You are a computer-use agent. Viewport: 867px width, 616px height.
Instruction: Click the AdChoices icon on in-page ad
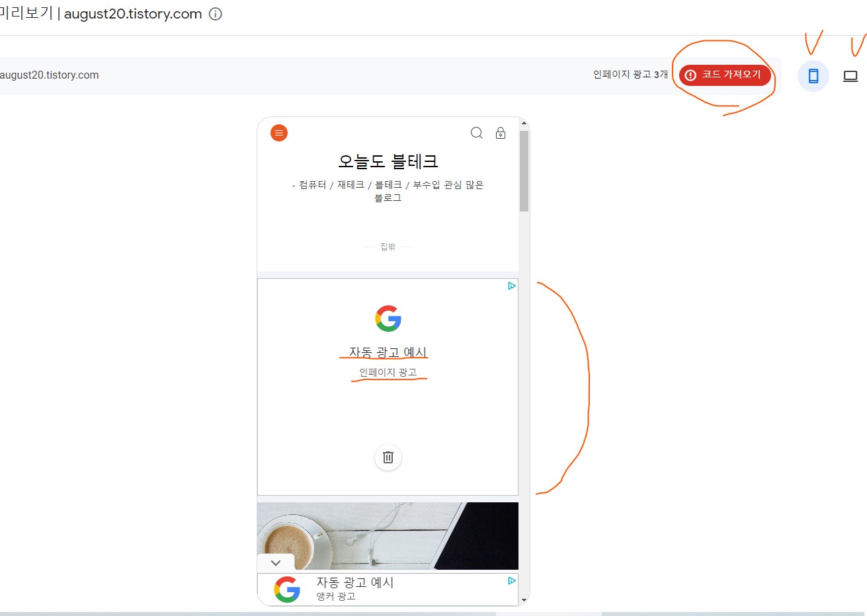tap(512, 286)
